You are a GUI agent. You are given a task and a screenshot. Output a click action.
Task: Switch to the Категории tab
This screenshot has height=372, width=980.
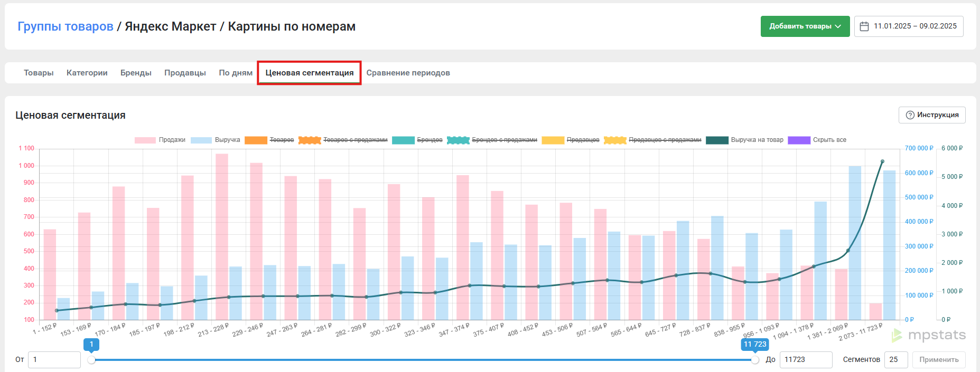(87, 73)
